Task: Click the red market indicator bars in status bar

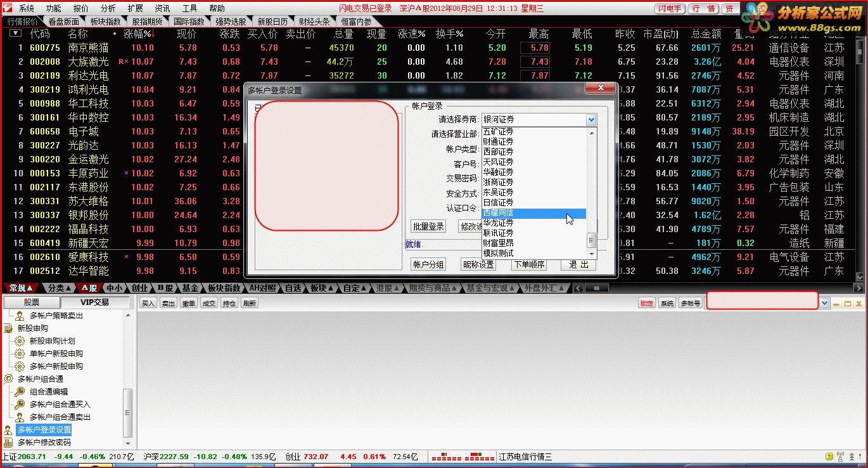Action: pyautogui.click(x=463, y=457)
